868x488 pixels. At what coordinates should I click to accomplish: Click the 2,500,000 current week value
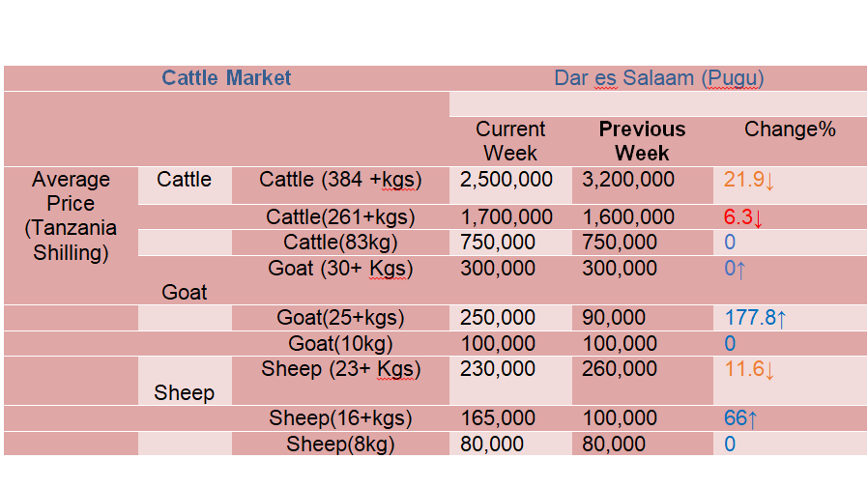[x=506, y=180]
